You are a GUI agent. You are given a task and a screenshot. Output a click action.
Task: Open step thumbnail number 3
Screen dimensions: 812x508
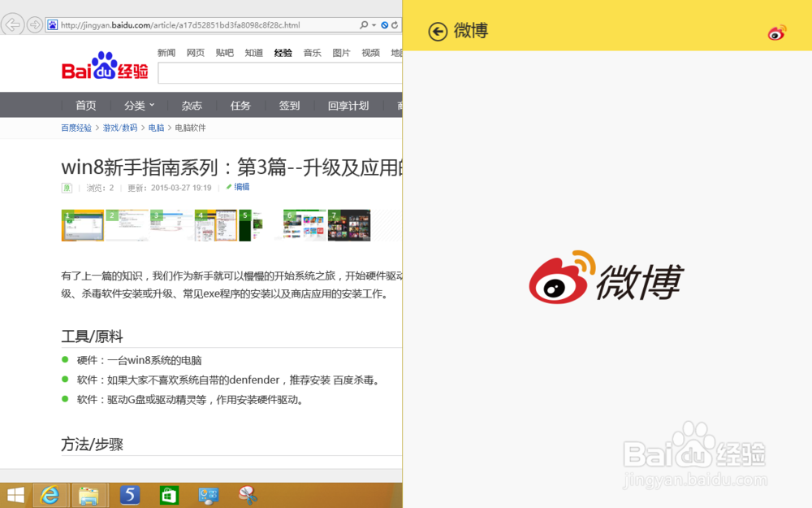click(x=171, y=225)
